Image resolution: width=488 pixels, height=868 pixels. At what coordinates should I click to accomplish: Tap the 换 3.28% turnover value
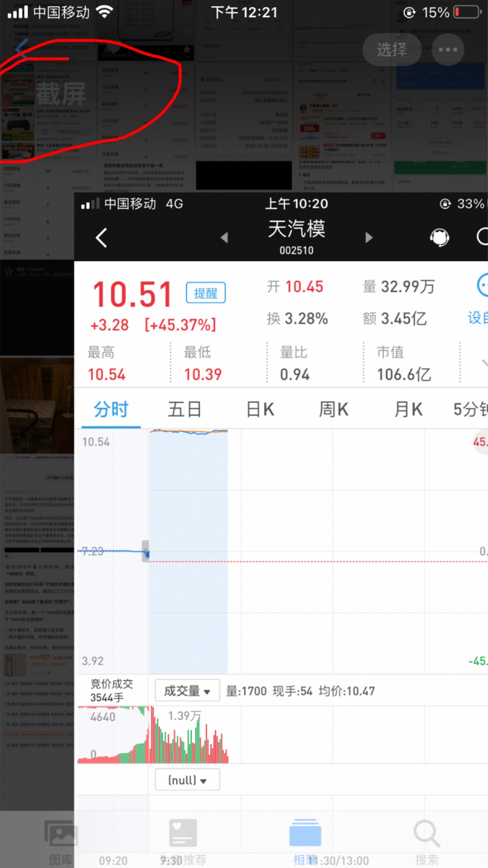pos(298,319)
